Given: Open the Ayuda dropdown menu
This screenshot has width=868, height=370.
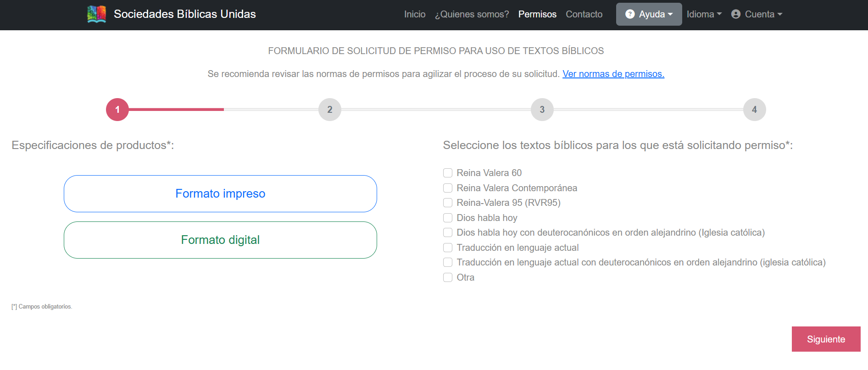Looking at the screenshot, I should 649,14.
